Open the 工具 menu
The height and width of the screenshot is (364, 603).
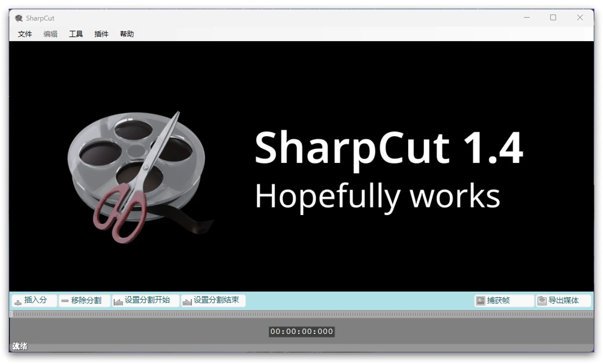click(x=76, y=34)
